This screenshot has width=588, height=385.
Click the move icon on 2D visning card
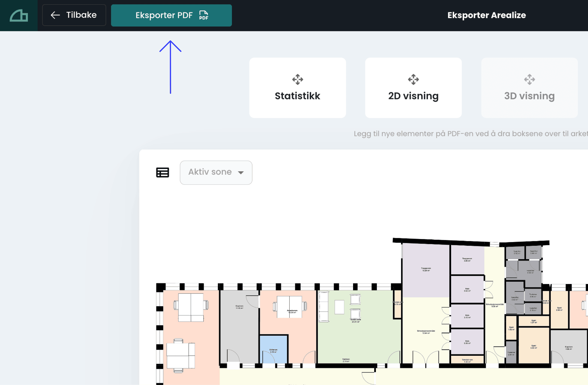pos(413,80)
